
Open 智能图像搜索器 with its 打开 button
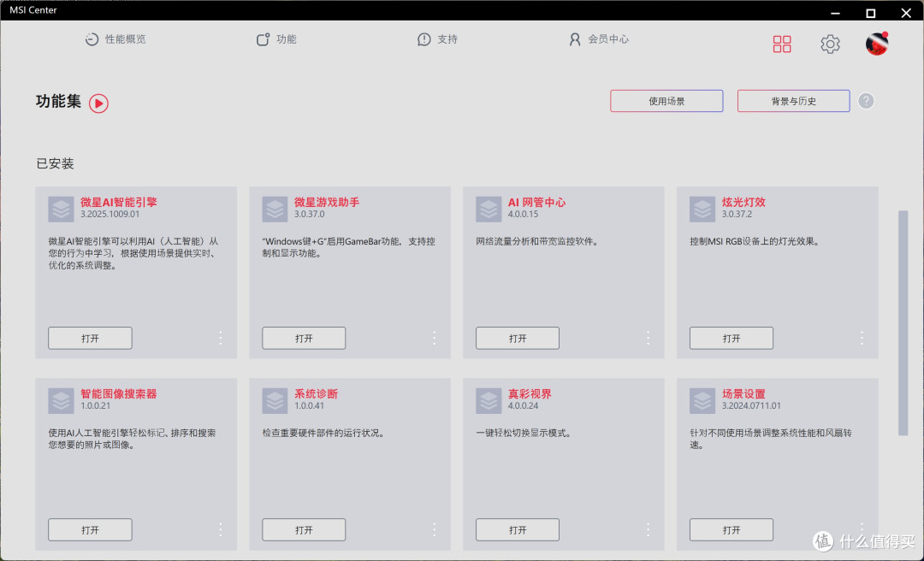click(90, 529)
